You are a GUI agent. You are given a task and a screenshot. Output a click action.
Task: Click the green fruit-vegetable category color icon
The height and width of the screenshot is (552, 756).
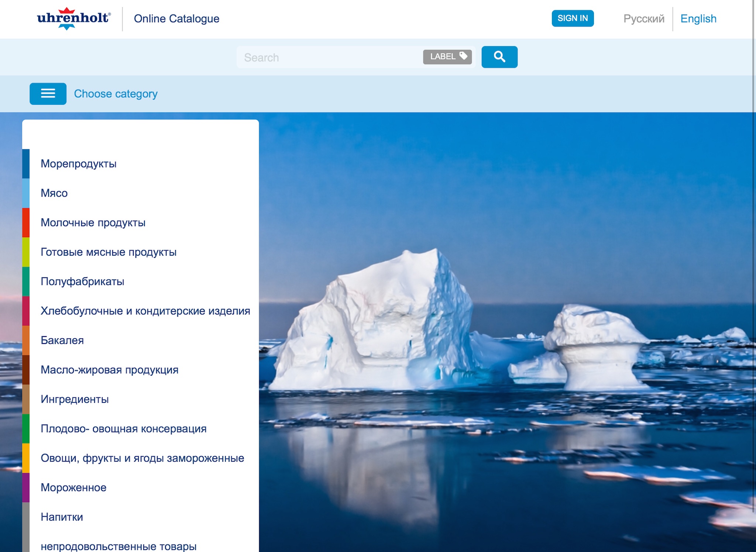(27, 428)
